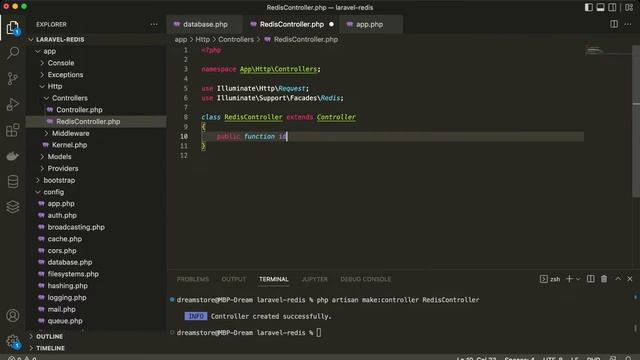The image size is (640, 360).
Task: Click the Http breadcrumb segment
Action: click(202, 40)
